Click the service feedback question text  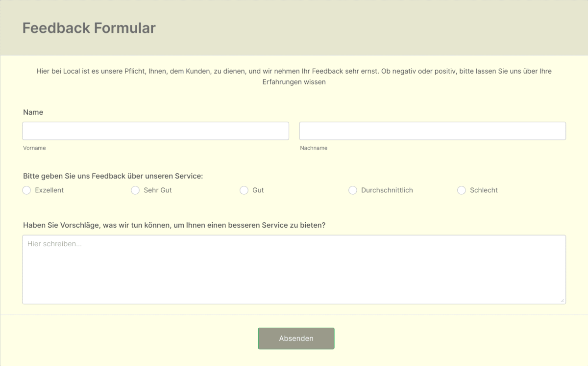click(113, 176)
